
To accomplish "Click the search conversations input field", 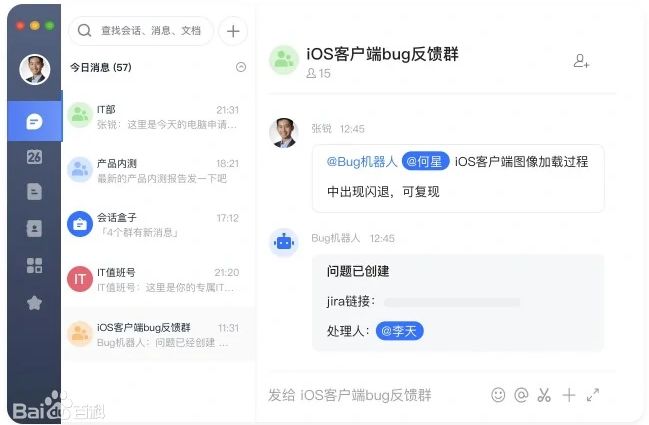I will coord(150,31).
